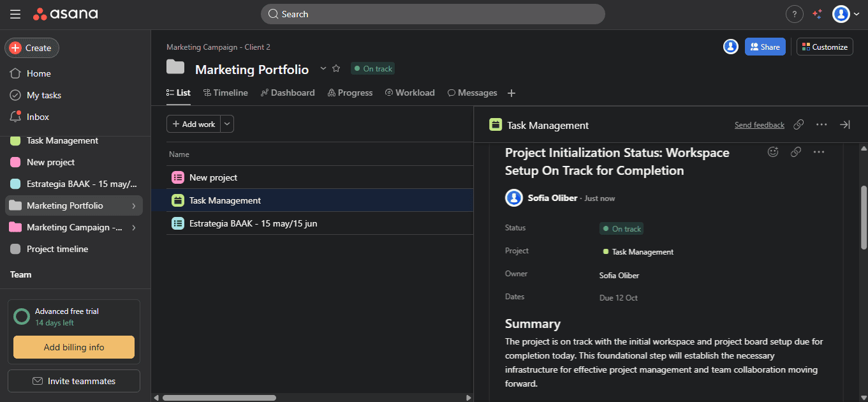Image resolution: width=868 pixels, height=402 pixels.
Task: Switch to the Timeline tab
Action: tap(225, 93)
